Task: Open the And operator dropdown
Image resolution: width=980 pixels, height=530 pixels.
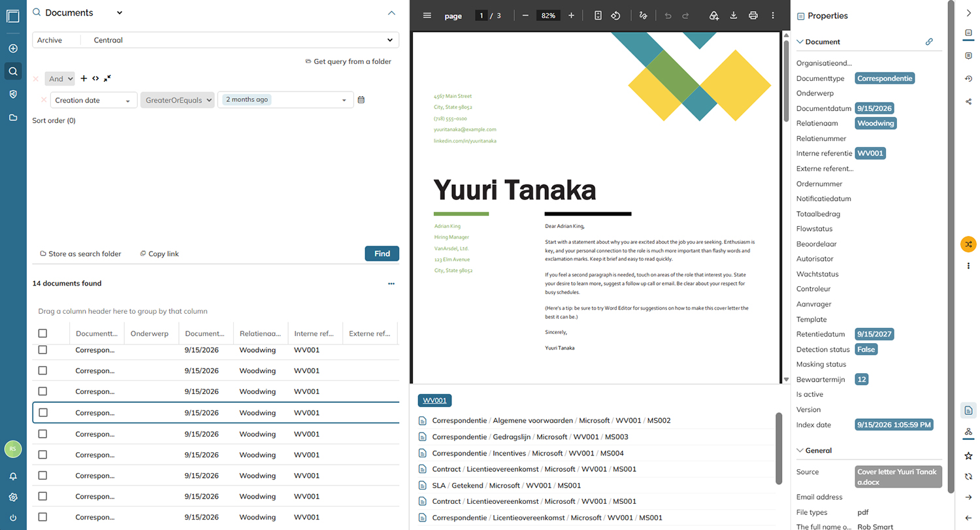Action: click(x=60, y=78)
